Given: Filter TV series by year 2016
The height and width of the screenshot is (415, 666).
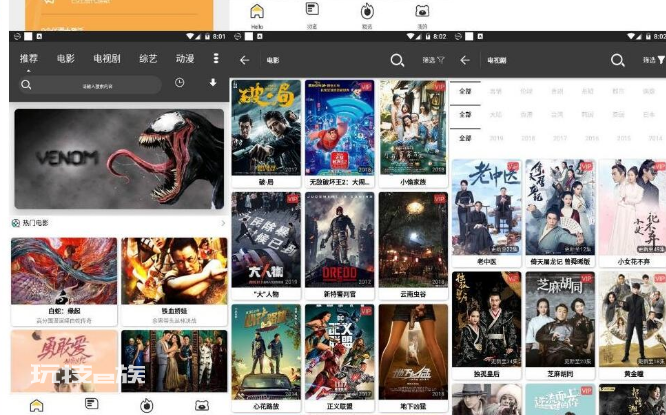Looking at the screenshot, I should (x=592, y=138).
